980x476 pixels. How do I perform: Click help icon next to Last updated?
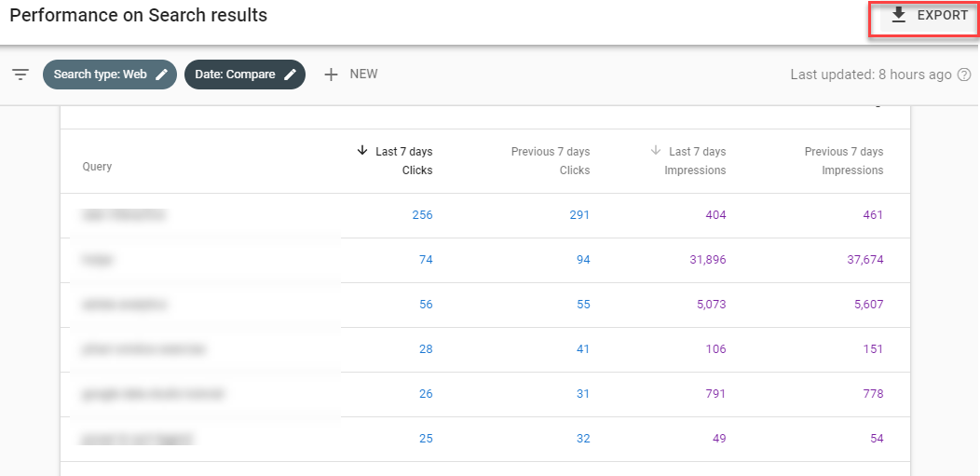[964, 75]
